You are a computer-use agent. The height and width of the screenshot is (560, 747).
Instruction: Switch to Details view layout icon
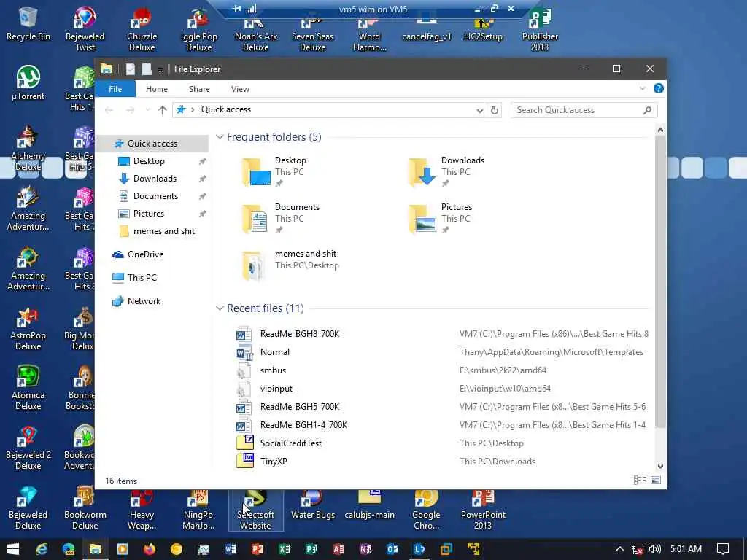[639, 481]
